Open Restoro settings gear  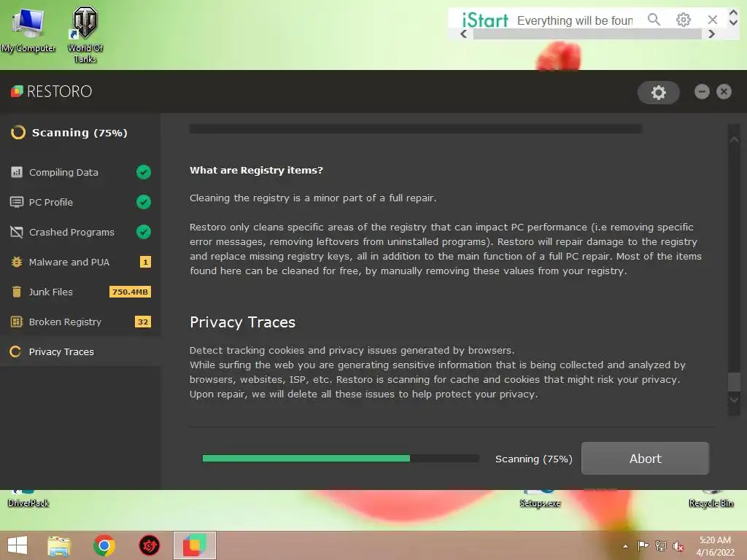pos(659,93)
